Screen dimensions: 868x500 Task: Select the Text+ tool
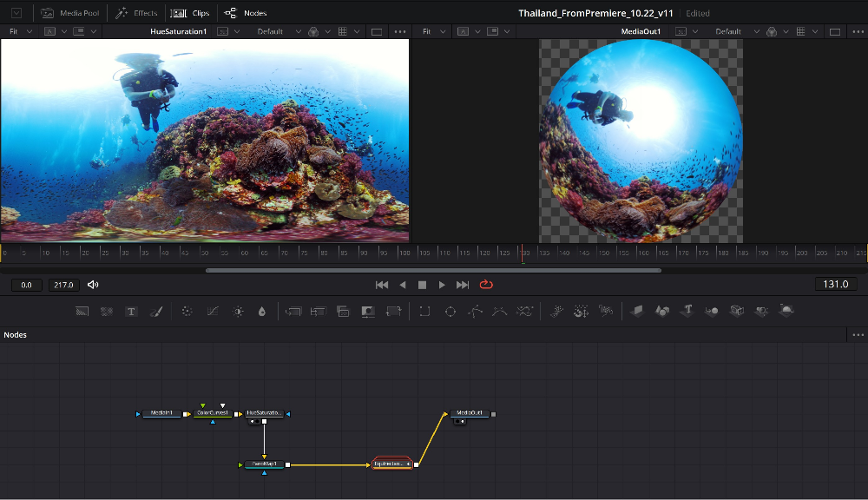[x=131, y=311]
